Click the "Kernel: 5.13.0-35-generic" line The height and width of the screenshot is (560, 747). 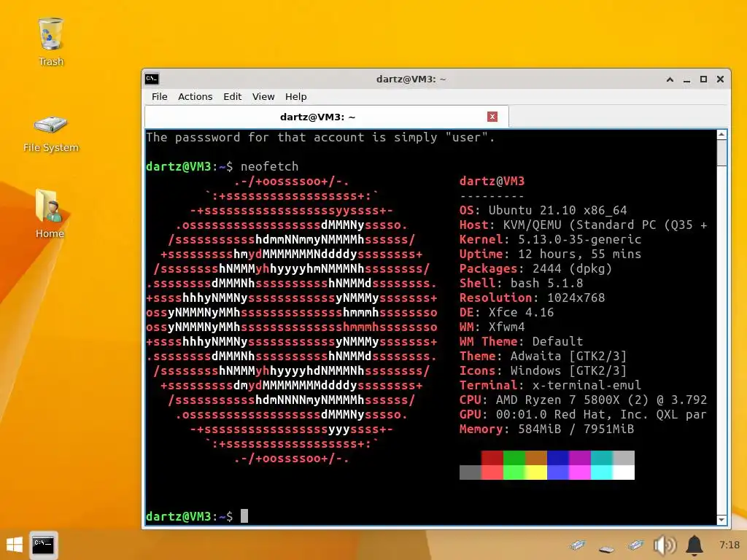550,239
